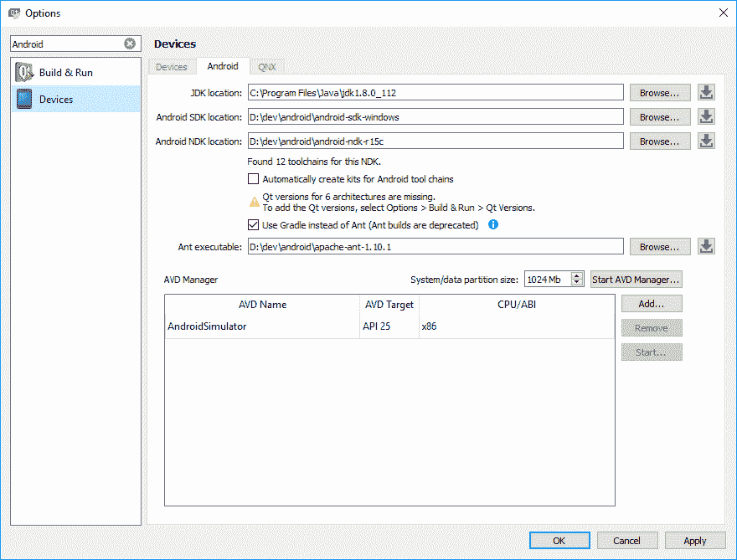Click Add to create new AVD
The image size is (737, 560).
[651, 304]
